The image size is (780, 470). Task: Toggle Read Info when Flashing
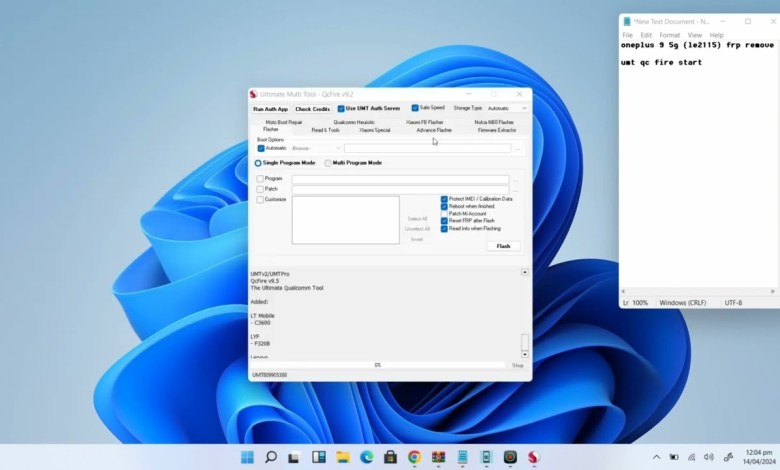(444, 229)
